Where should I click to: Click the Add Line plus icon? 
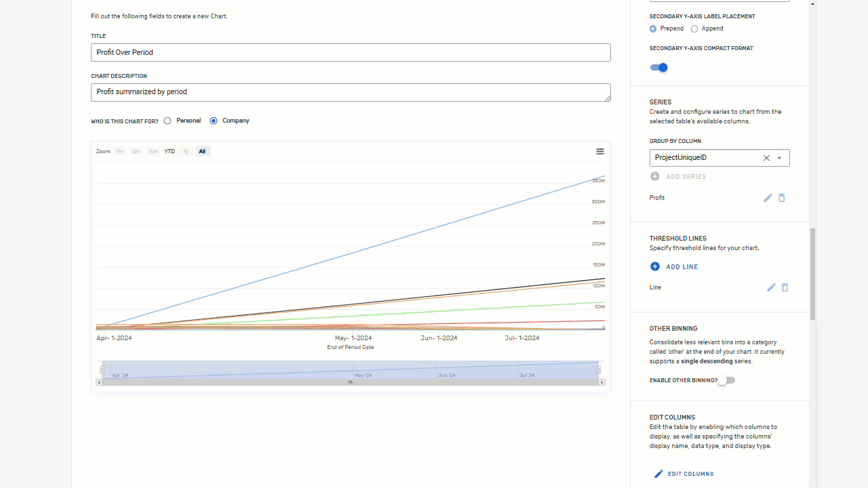654,266
